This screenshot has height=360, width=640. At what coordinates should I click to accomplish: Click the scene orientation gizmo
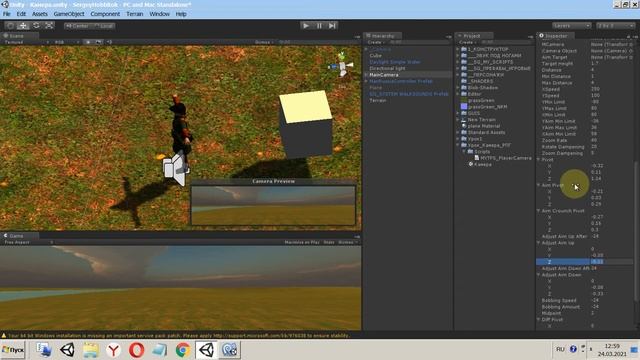coord(342,67)
